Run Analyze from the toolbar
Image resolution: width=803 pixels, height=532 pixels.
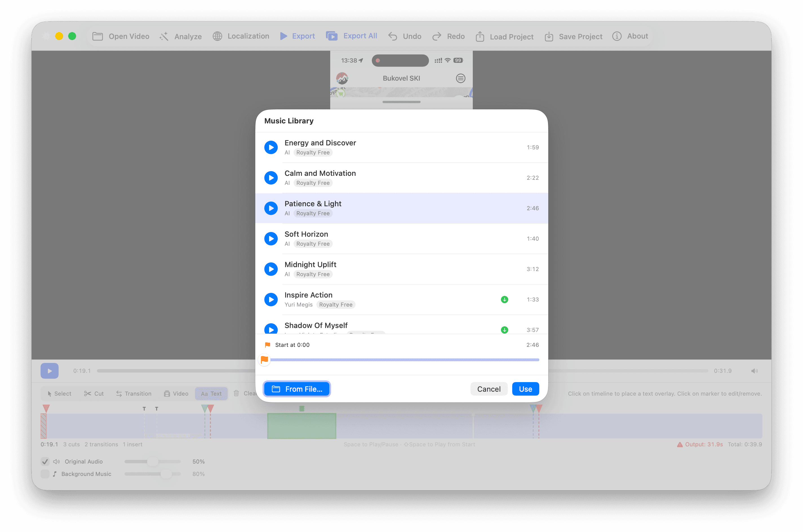181,36
